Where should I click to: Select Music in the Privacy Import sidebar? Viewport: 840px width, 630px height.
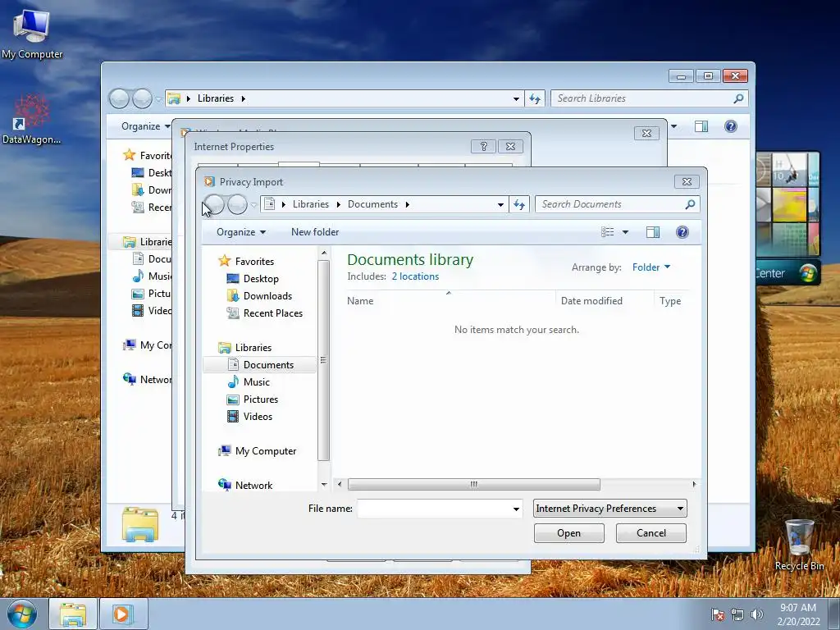[x=256, y=382]
